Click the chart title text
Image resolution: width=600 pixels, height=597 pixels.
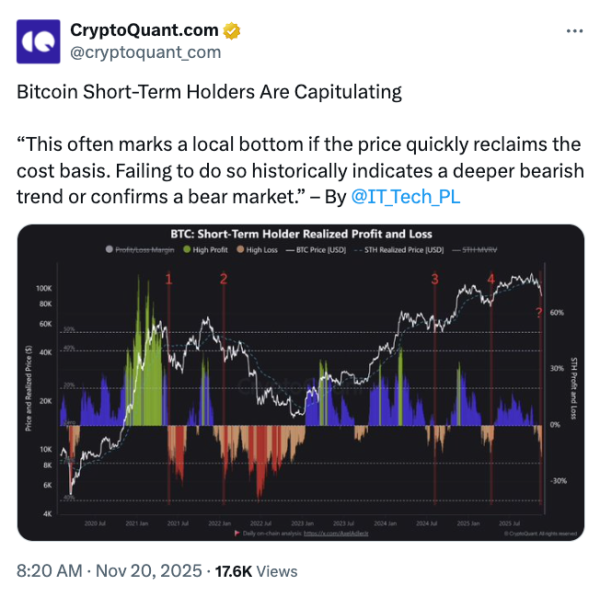coord(301,234)
